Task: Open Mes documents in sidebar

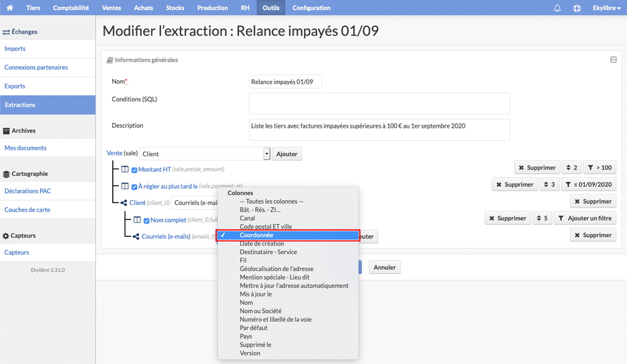Action: coord(48,148)
